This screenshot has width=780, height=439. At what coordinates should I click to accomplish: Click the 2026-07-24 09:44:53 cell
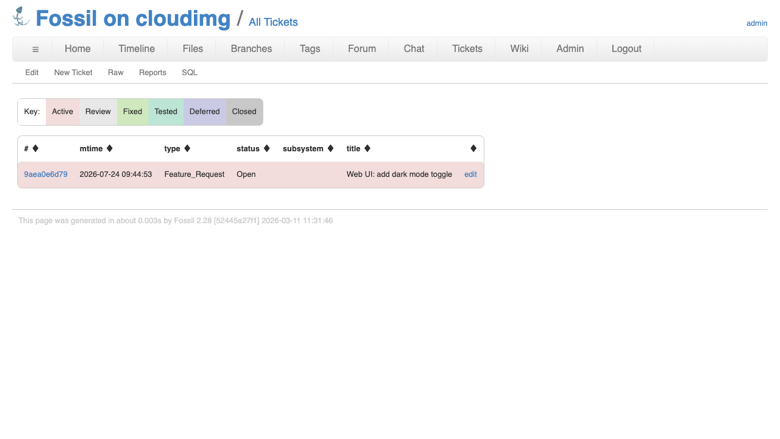click(x=116, y=174)
